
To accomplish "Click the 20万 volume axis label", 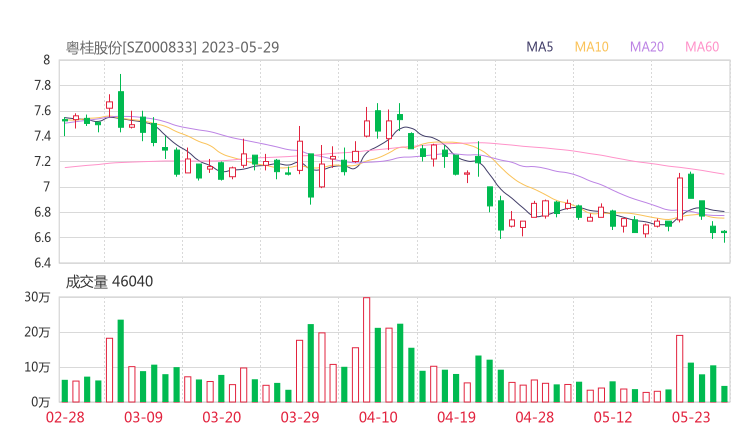I will click(37, 332).
